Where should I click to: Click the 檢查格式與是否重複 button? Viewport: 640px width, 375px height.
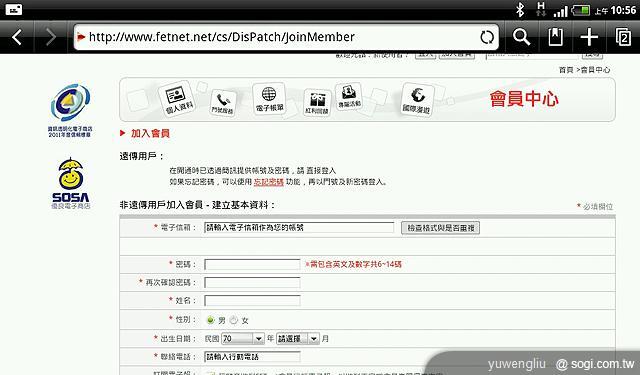[440, 228]
